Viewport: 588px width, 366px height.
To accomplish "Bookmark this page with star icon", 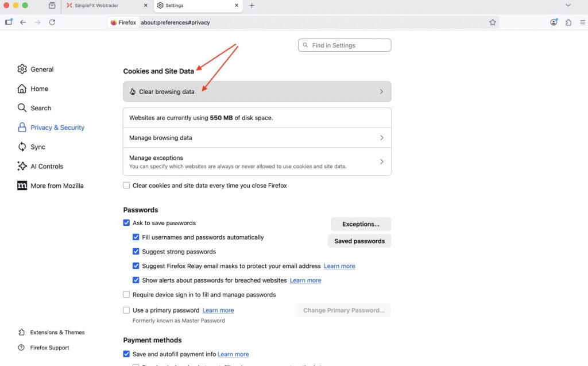I will point(492,22).
